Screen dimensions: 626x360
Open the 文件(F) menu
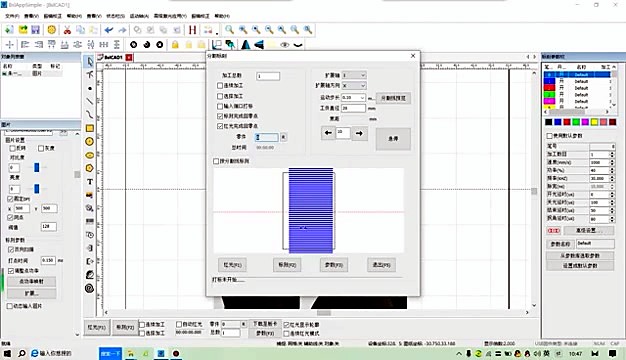pyautogui.click(x=12, y=16)
